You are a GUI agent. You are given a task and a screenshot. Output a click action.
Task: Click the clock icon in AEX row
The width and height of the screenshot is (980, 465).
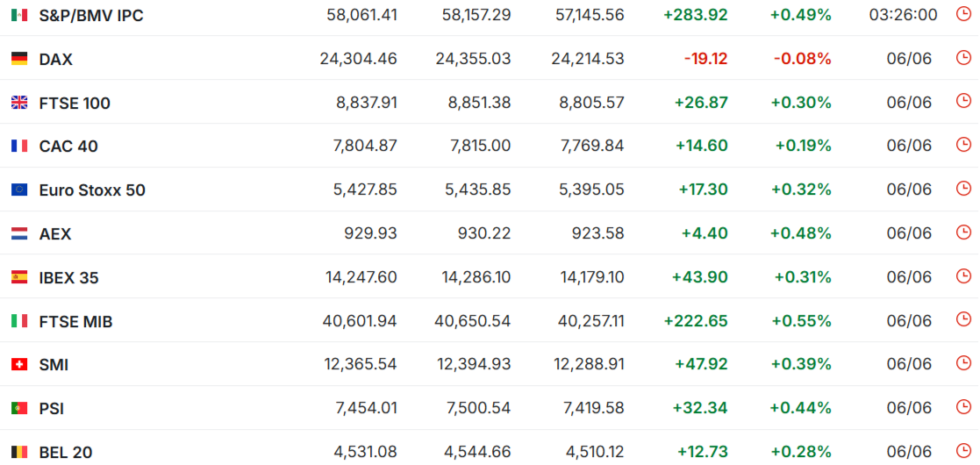[963, 232]
